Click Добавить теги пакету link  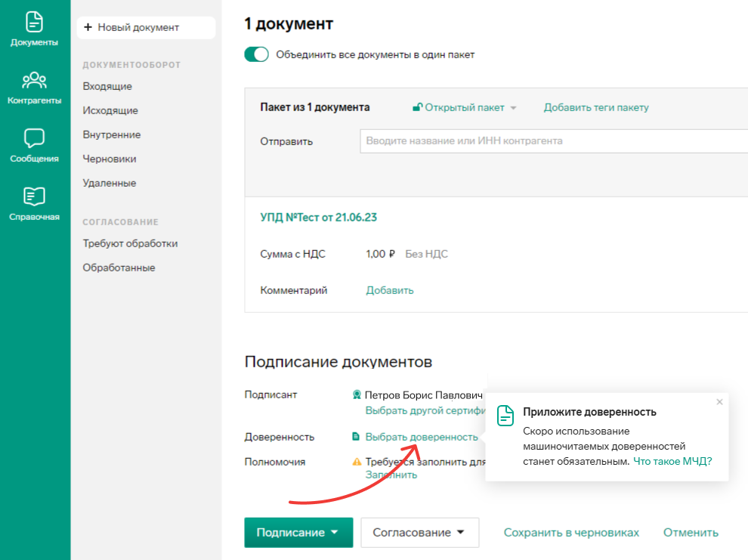coord(596,107)
